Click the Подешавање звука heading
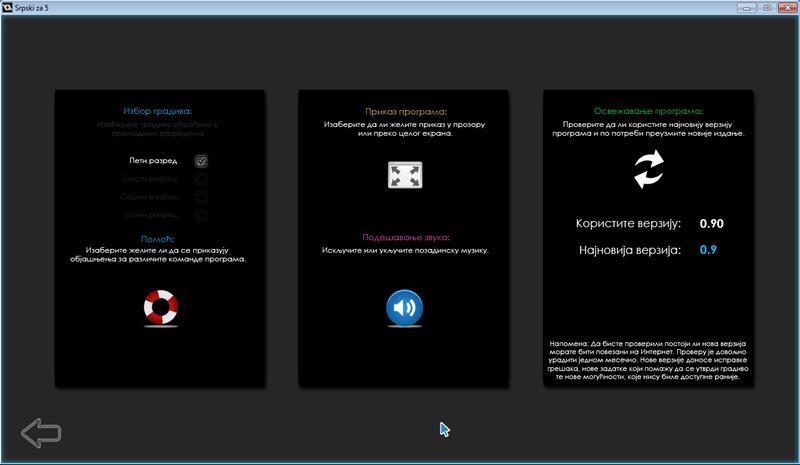 coord(406,237)
